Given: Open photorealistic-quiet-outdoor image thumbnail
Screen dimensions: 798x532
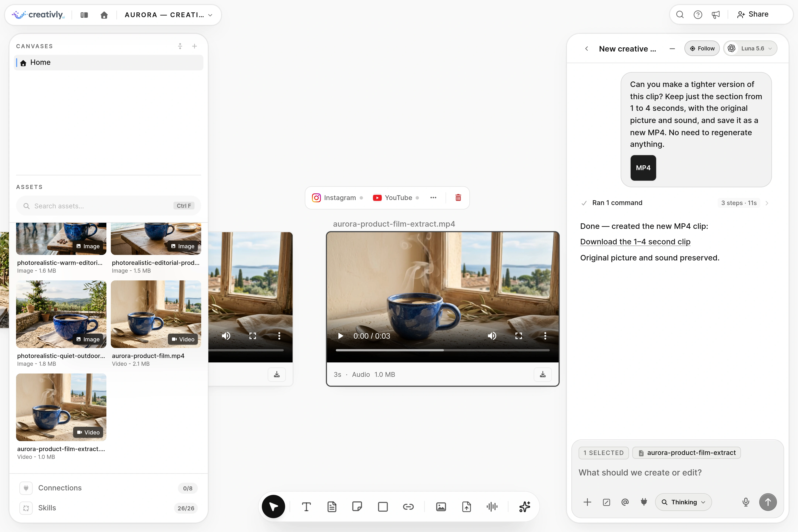Looking at the screenshot, I should [61, 314].
